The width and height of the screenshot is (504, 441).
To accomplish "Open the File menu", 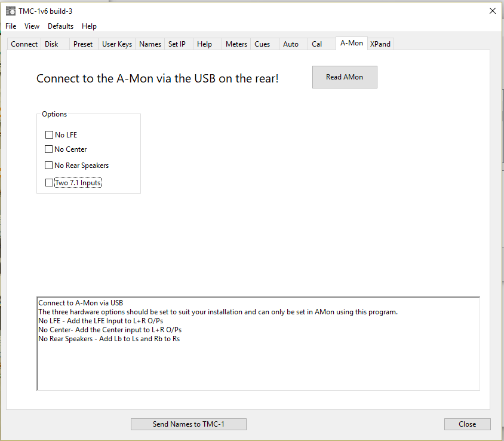I will point(11,26).
